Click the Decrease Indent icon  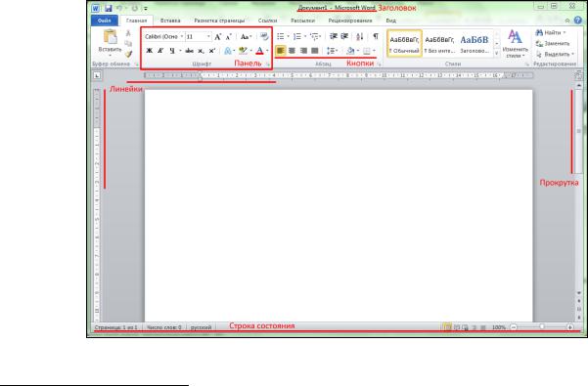pos(333,36)
